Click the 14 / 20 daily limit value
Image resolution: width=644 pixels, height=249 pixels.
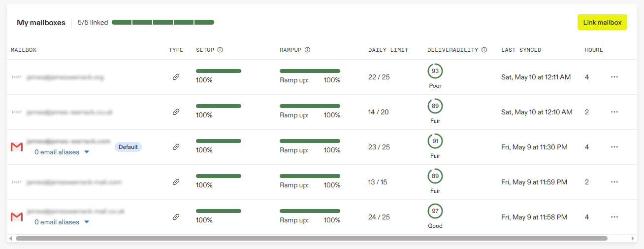click(379, 112)
